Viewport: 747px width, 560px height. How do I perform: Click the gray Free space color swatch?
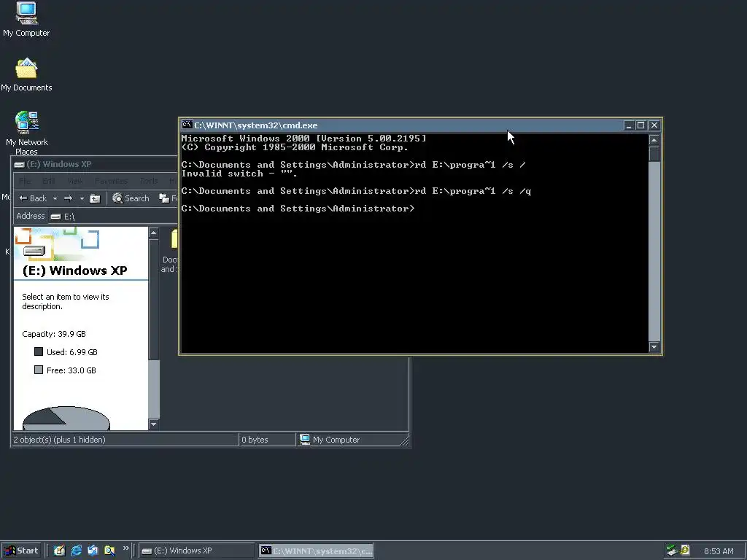(39, 370)
